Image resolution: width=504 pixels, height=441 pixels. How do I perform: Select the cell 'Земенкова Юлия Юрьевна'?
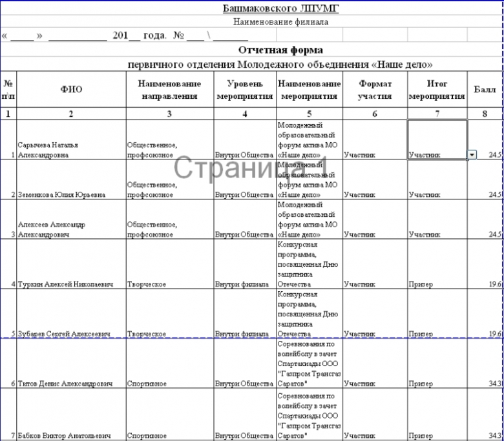(71, 179)
